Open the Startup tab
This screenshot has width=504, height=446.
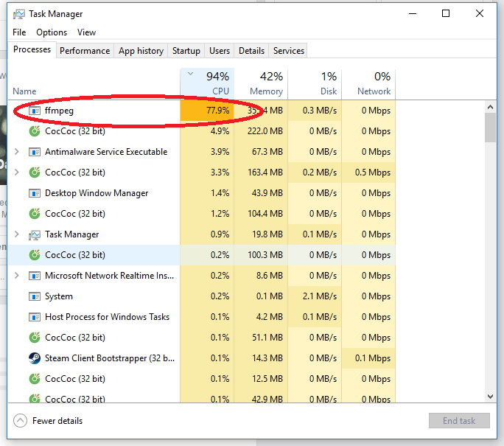pos(186,51)
